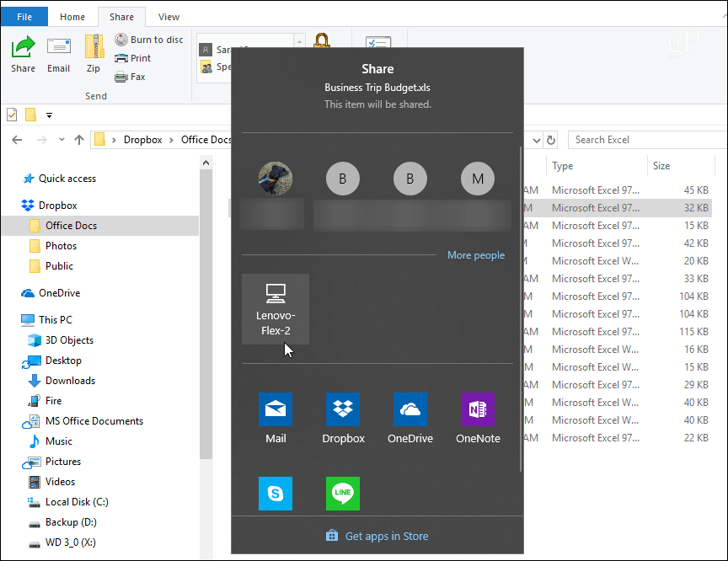Zip the selected file
Viewport: 728px width, 561px height.
(x=94, y=54)
